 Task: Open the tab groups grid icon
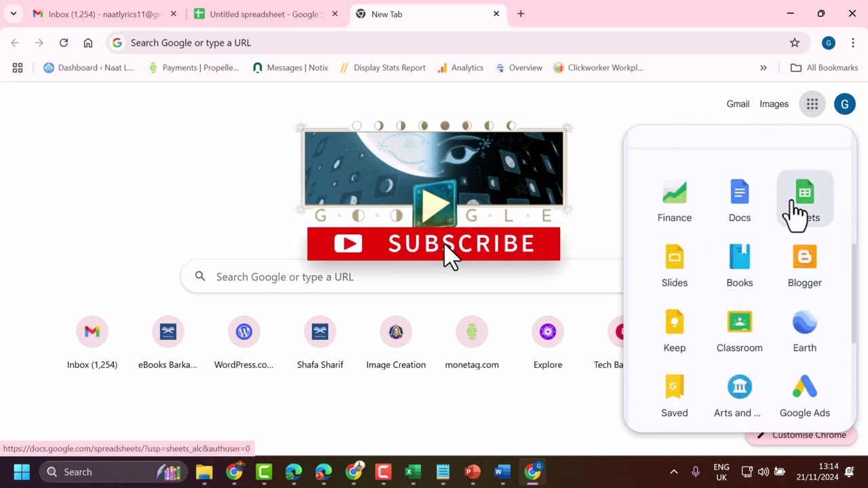point(18,68)
